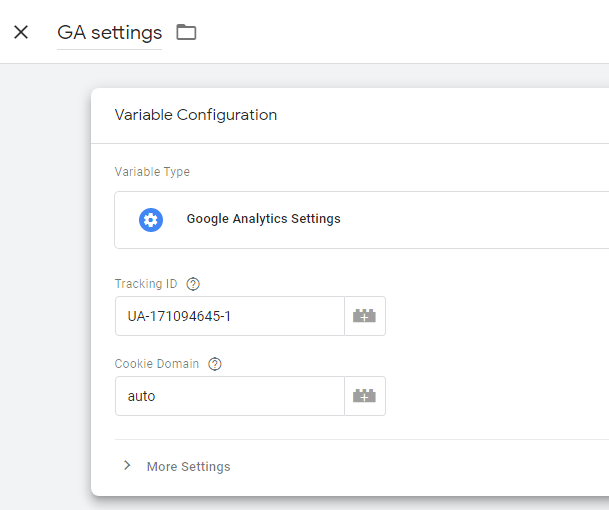Open help for Tracking ID
609x510 pixels.
click(x=193, y=284)
